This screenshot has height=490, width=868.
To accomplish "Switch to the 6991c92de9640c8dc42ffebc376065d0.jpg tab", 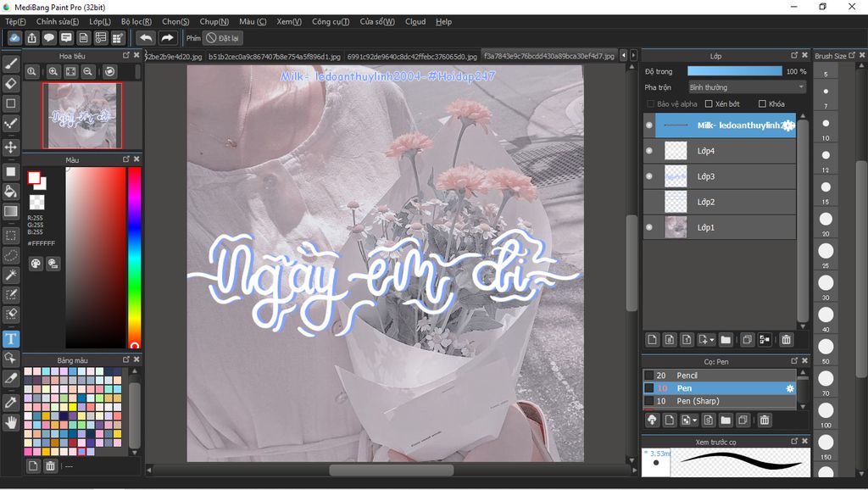I will [x=412, y=57].
